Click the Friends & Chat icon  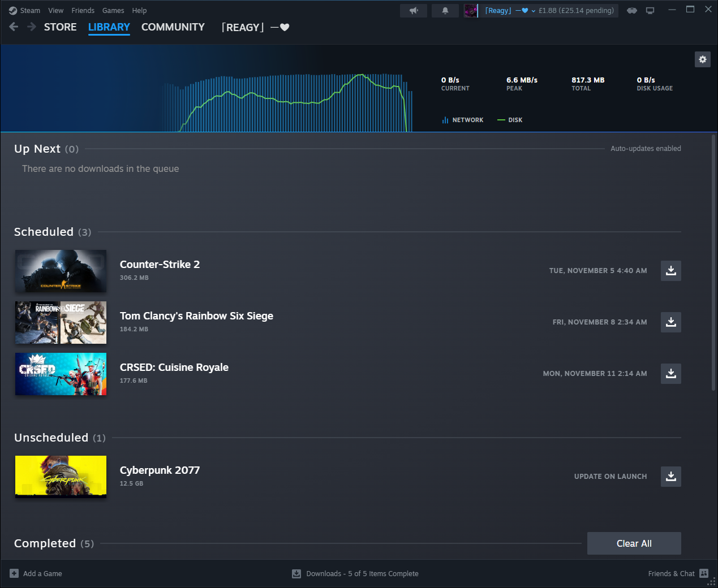704,573
